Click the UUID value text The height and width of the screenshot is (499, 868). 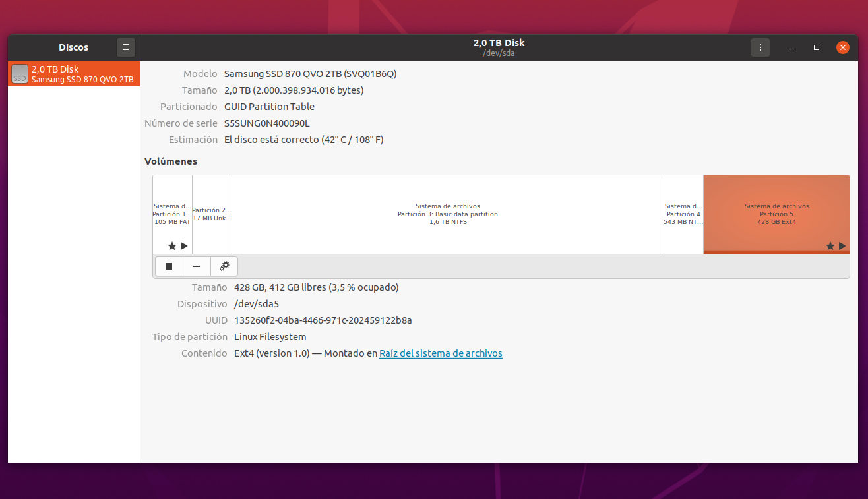[323, 320]
